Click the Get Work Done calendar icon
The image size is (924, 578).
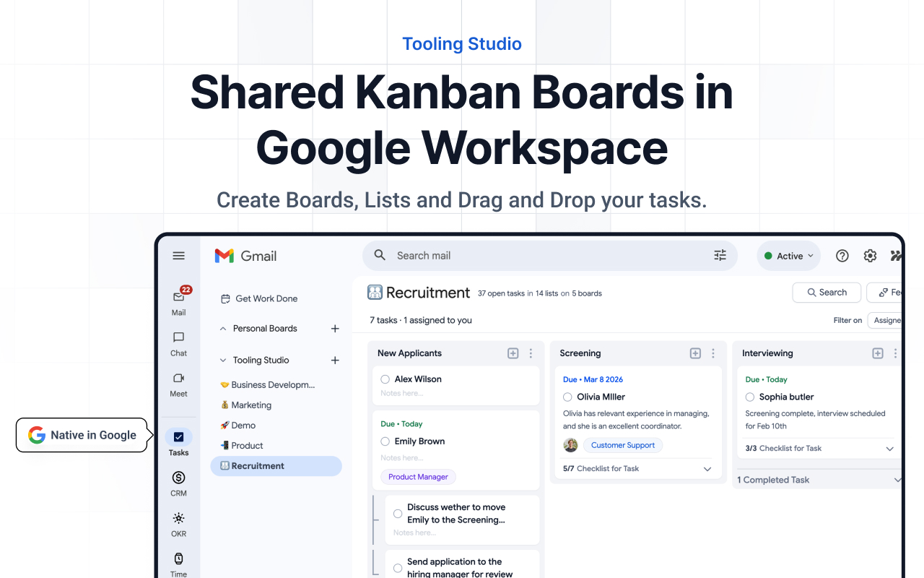click(225, 298)
